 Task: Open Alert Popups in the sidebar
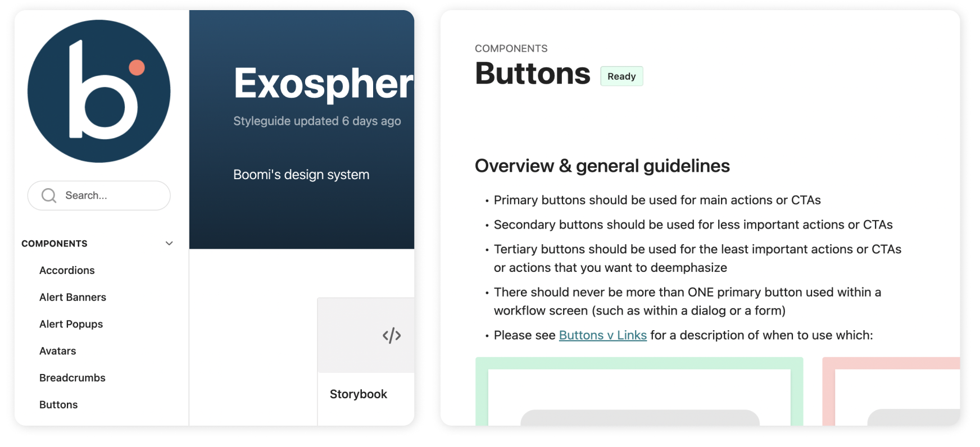(x=71, y=324)
